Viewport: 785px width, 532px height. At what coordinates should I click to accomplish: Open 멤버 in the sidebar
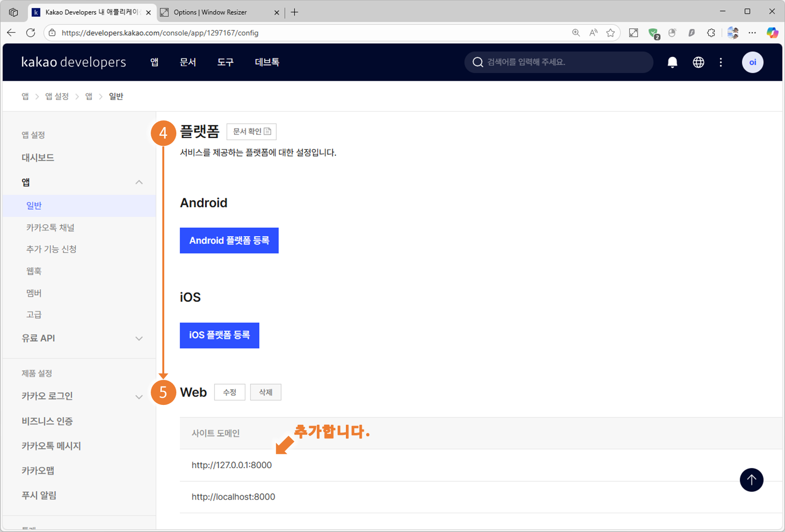[34, 293]
